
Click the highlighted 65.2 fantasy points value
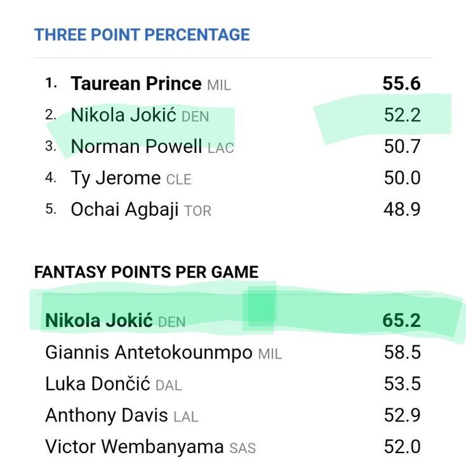(x=401, y=321)
